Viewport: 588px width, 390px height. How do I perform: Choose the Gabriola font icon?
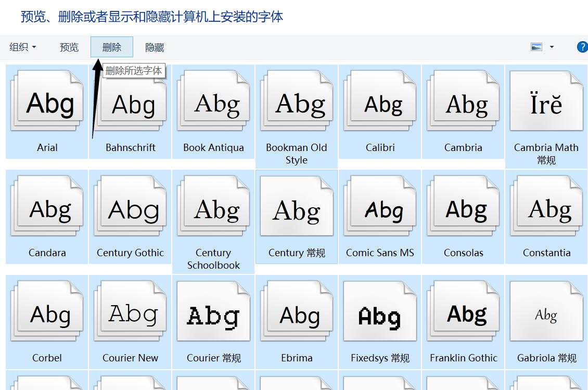pyautogui.click(x=546, y=313)
